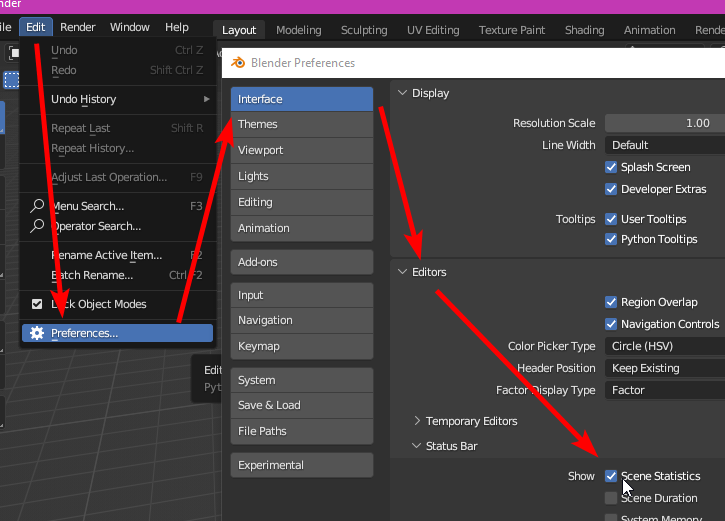Collapse the Editors panel
This screenshot has height=521, width=725.
[402, 272]
